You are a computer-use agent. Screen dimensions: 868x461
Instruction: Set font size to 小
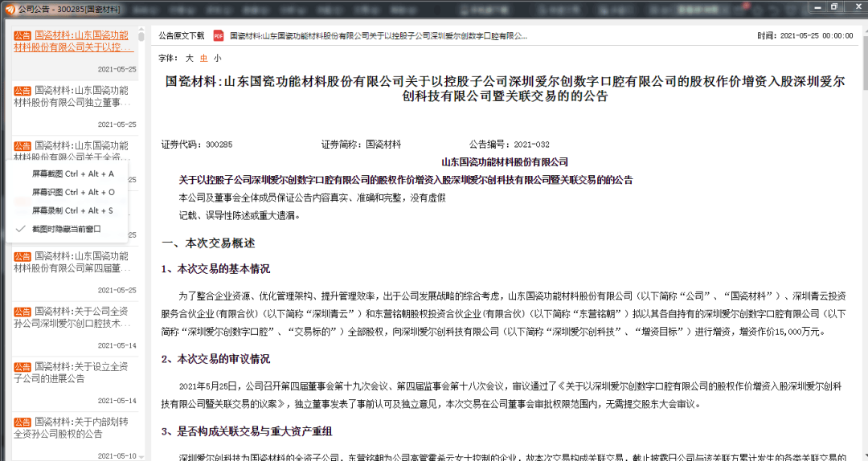(218, 58)
